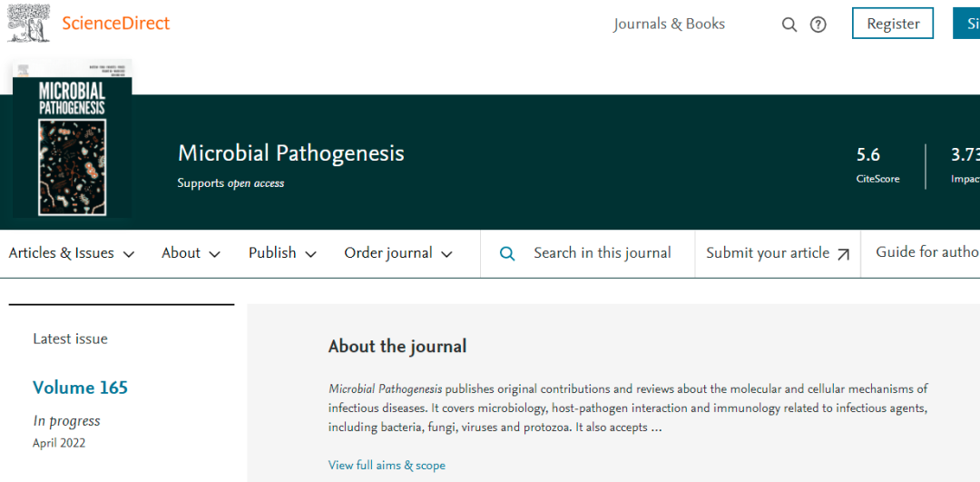
Task: Click the Register button
Action: click(893, 24)
